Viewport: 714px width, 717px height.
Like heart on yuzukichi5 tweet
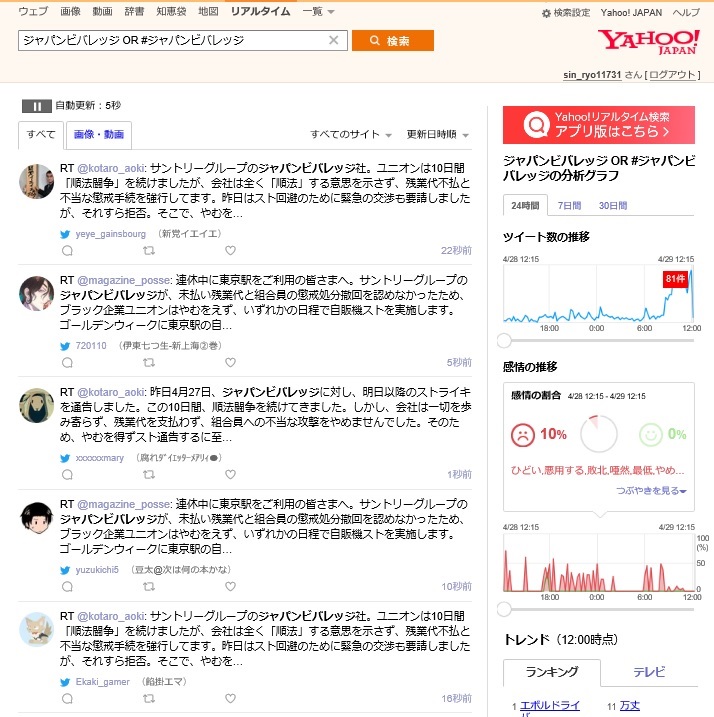point(231,587)
